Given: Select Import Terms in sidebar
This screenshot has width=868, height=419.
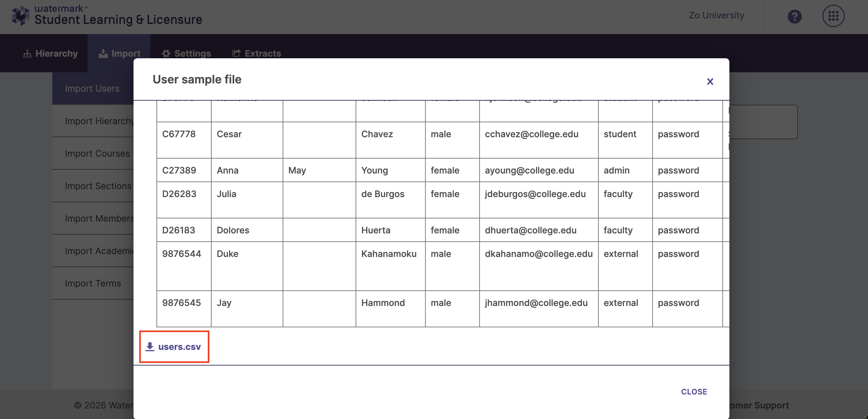Looking at the screenshot, I should [x=93, y=283].
